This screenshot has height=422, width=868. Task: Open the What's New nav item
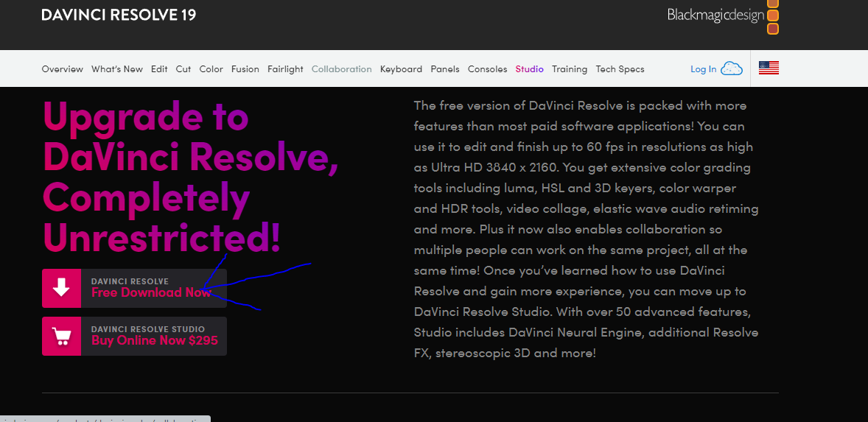(117, 69)
